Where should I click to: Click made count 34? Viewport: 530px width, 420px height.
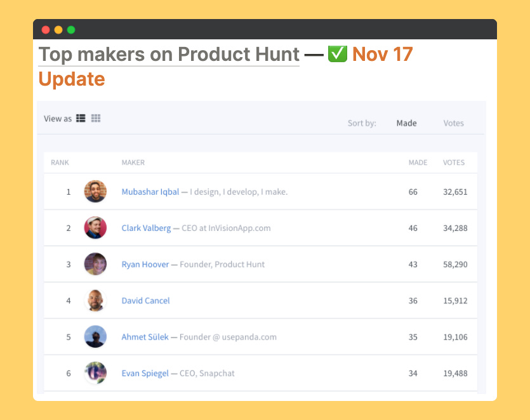pos(413,374)
